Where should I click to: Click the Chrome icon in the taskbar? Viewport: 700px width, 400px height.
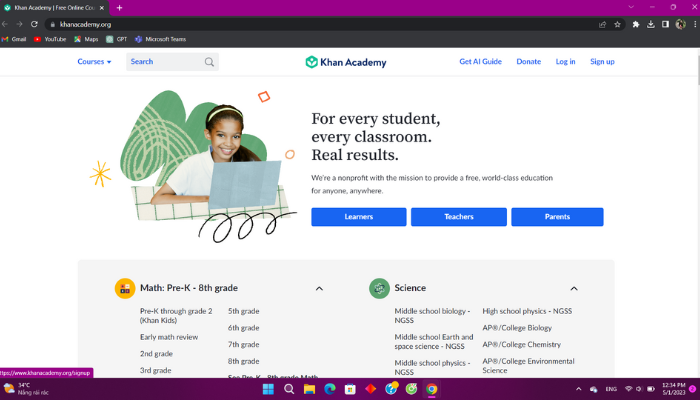431,389
